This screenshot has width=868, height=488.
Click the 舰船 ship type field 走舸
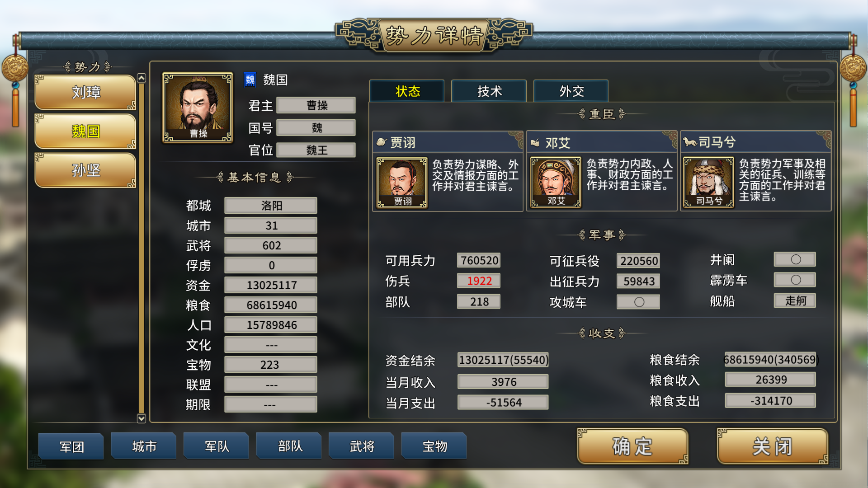(x=795, y=300)
